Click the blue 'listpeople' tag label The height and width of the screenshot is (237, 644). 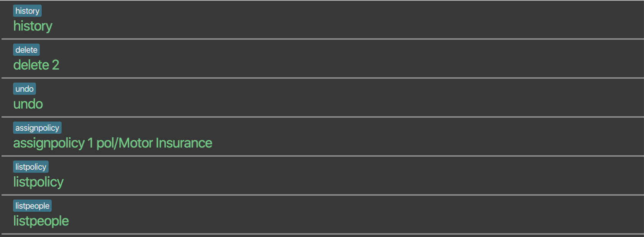click(32, 206)
